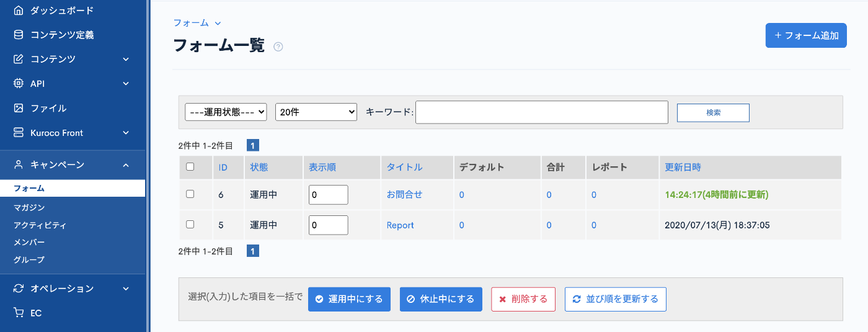Click the 並び順を更新する button

(616, 299)
